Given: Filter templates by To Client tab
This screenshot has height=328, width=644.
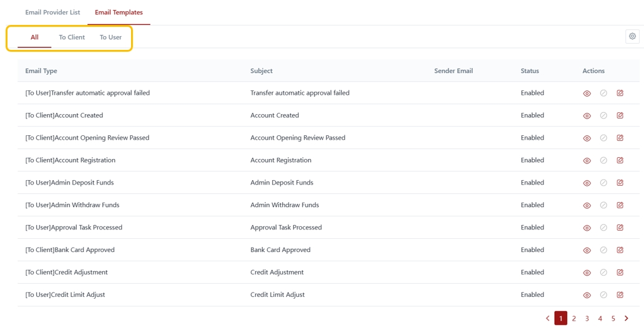Looking at the screenshot, I should 72,37.
